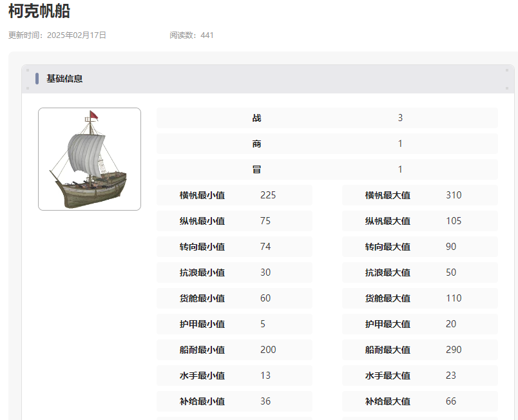Click the 货舱最小值 label
This screenshot has height=420, width=518.
[202, 298]
